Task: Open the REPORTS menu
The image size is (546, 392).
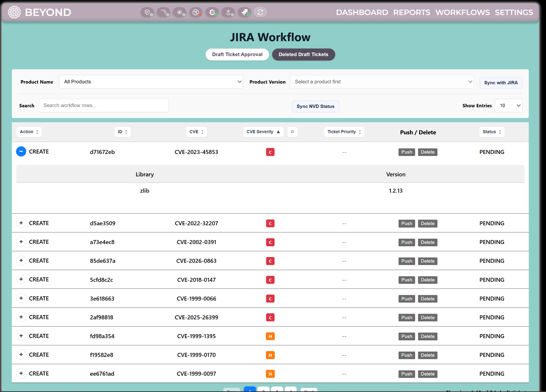Action: 412,12
